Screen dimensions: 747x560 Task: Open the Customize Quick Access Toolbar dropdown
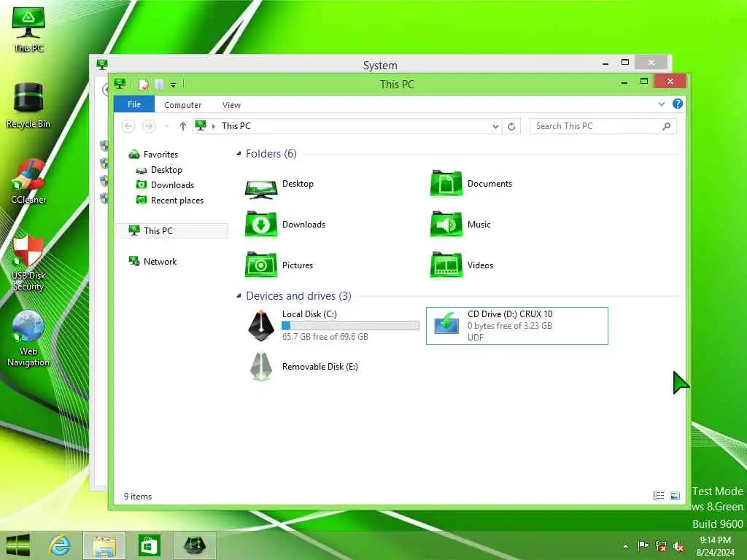[174, 85]
